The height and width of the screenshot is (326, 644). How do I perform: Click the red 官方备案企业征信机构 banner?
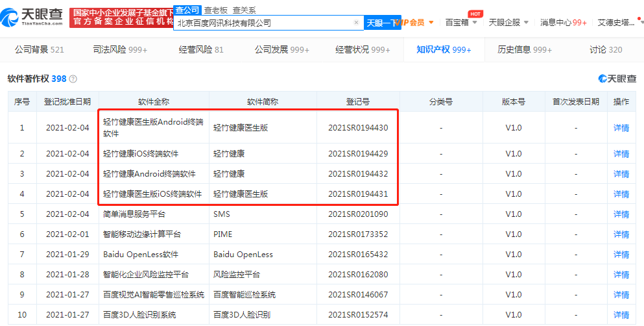121,18
